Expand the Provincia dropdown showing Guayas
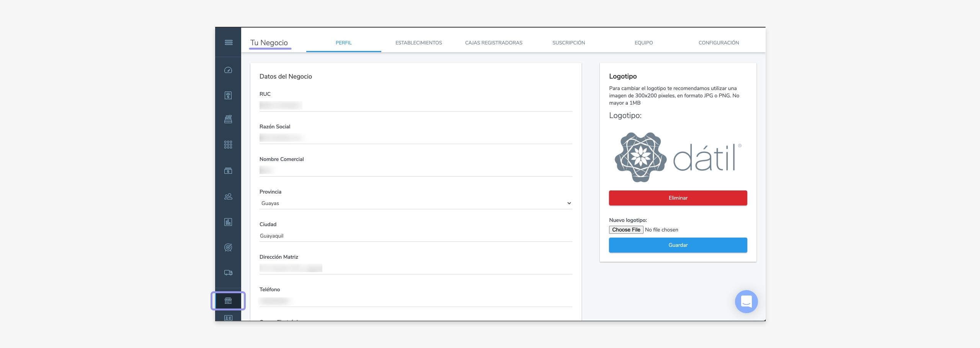Image resolution: width=980 pixels, height=348 pixels. point(415,203)
